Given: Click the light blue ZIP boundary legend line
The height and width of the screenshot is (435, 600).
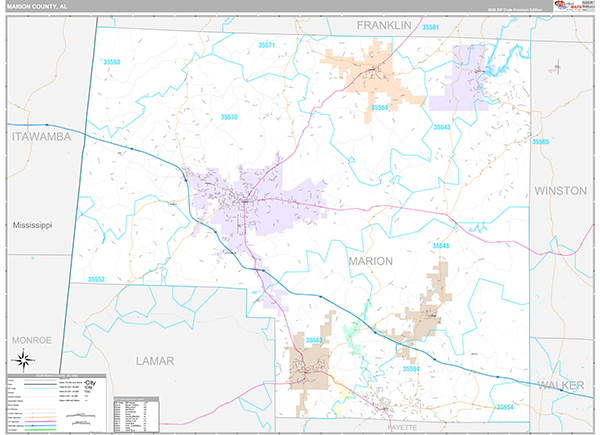Looking at the screenshot, I should coord(40,388).
